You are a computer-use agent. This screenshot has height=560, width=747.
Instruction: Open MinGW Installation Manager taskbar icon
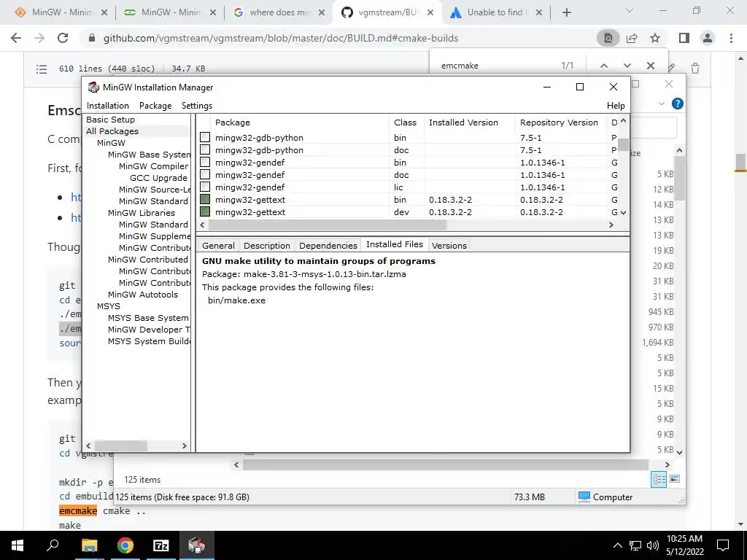click(196, 545)
